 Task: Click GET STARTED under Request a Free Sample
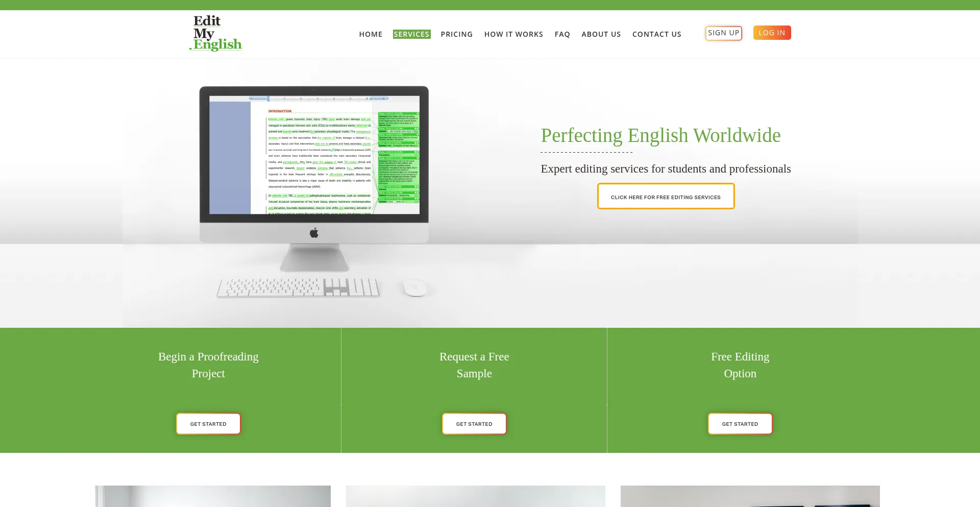tap(474, 423)
